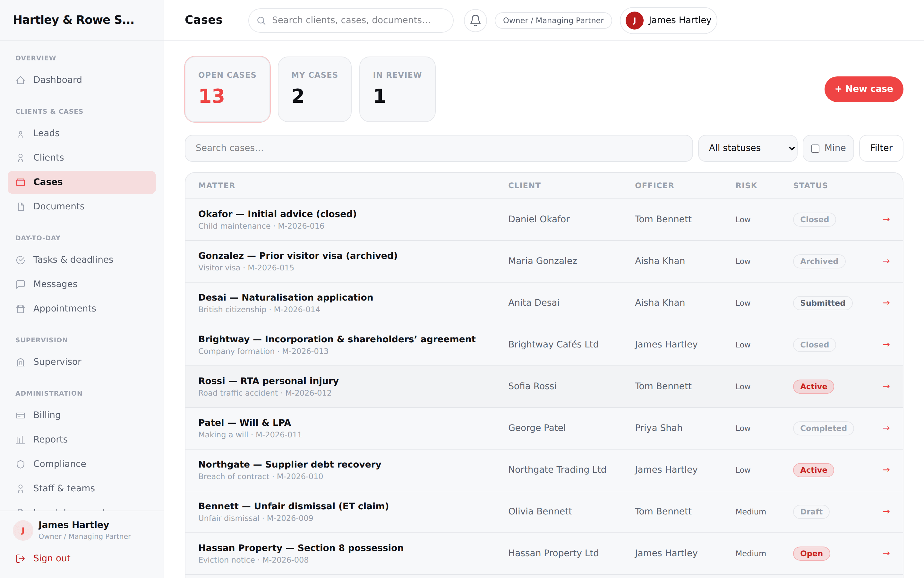
Task: Click the Filter button
Action: (881, 148)
